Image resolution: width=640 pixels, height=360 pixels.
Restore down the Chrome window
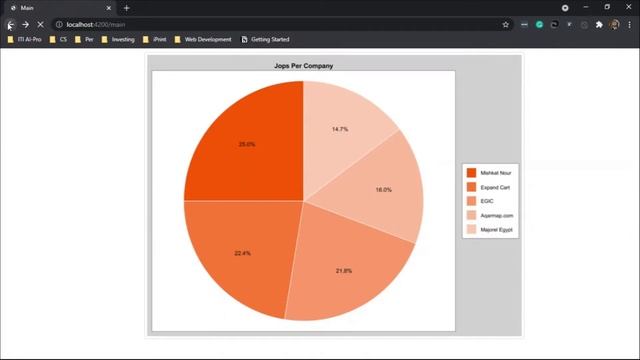607,7
